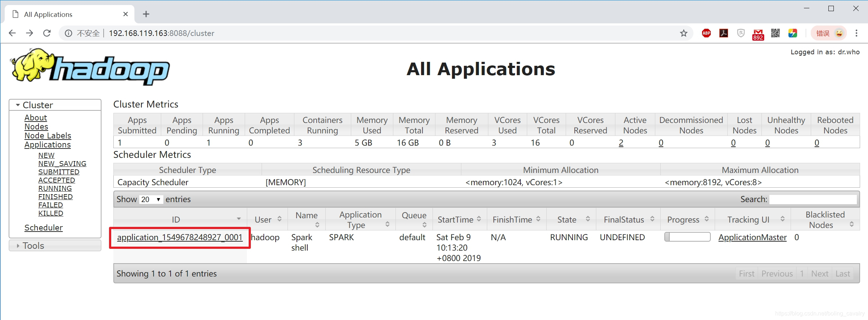Open the Adobe Acrobat extension icon
Image resolution: width=868 pixels, height=320 pixels.
point(723,33)
